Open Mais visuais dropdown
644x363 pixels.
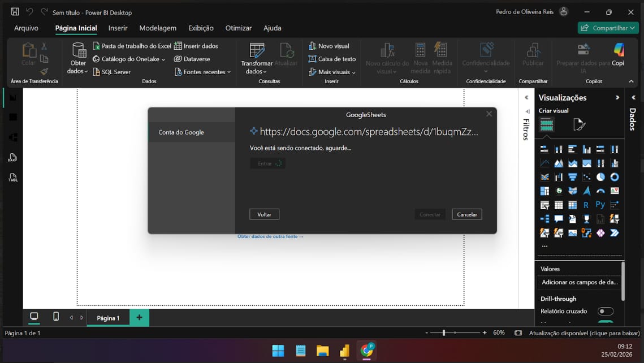pos(332,72)
